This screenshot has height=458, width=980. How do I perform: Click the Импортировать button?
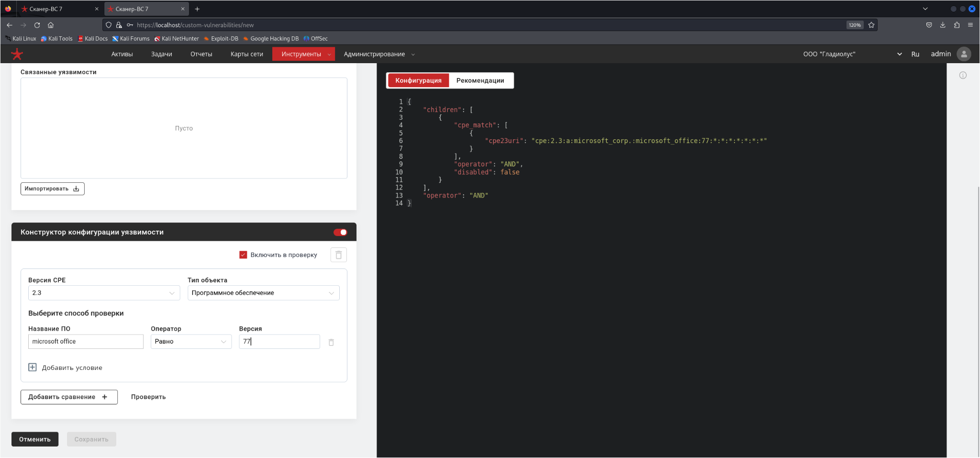pos(52,189)
